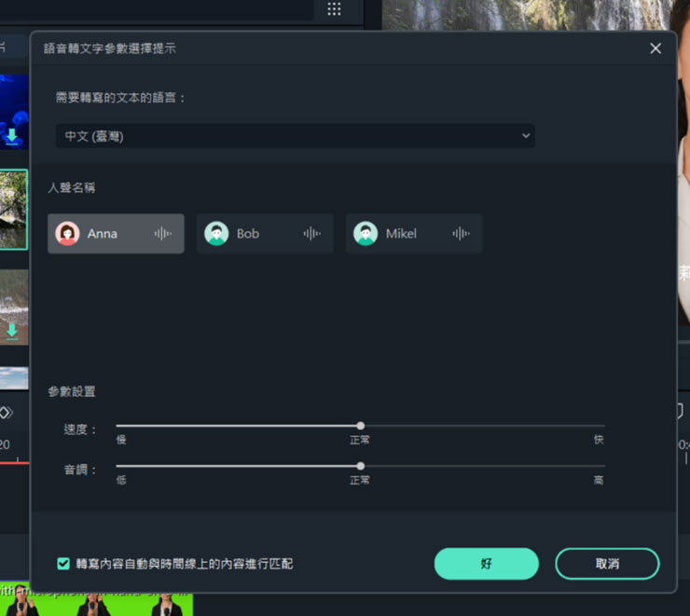Open the grid dots icon above dialog

(334, 9)
